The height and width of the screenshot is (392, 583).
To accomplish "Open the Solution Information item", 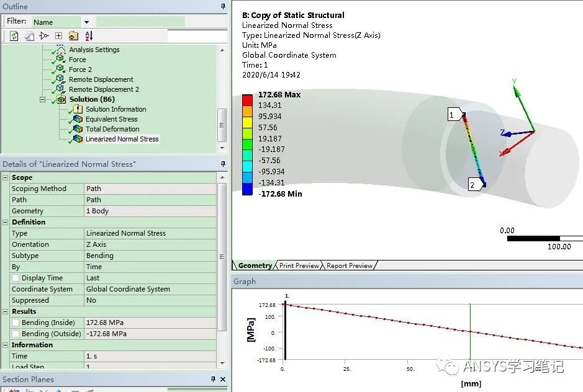I will click(115, 109).
